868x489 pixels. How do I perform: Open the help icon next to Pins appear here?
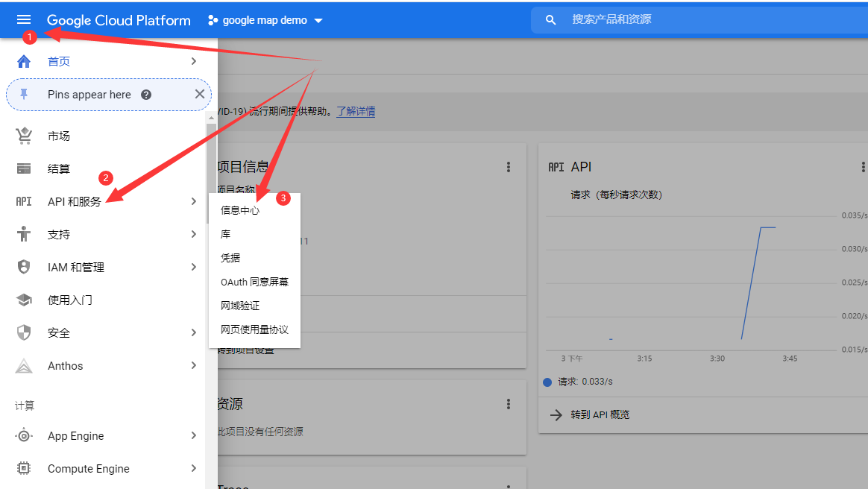point(146,95)
